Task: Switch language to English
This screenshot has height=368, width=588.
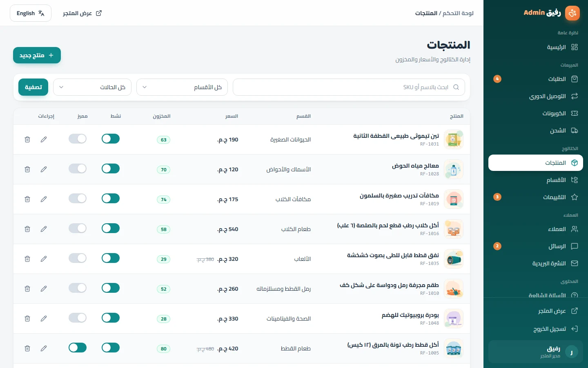Action: tap(31, 13)
